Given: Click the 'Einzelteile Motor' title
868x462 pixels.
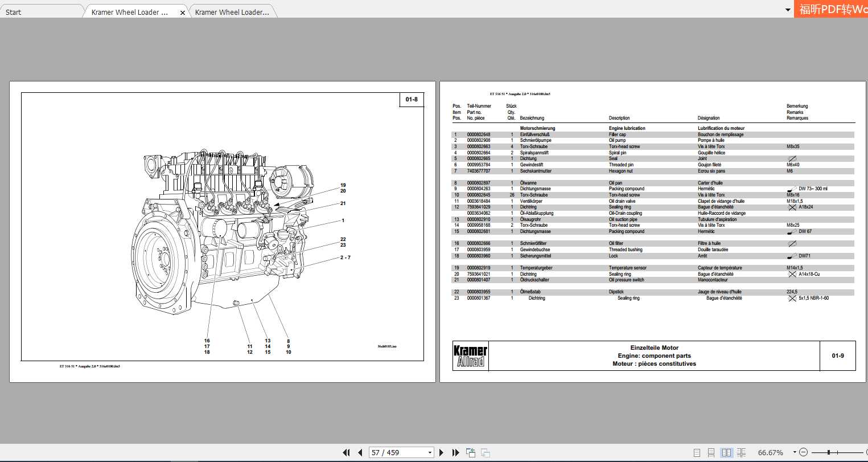Looking at the screenshot, I should (x=655, y=347).
